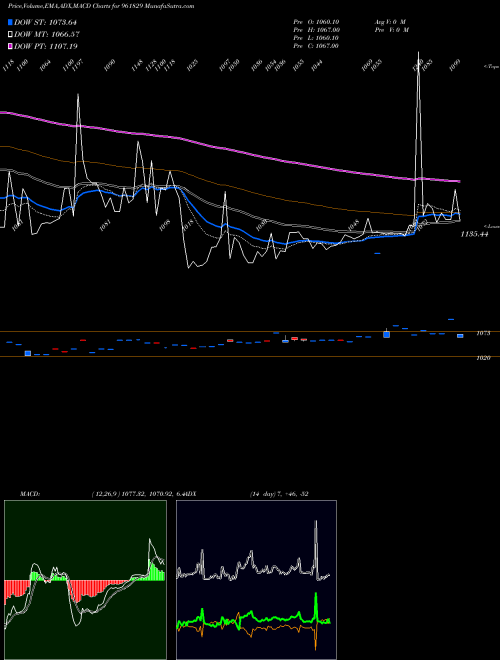Click the 'Avg V: 0 M' text
Screen dimensions: 500x660
pyautogui.click(x=390, y=22)
